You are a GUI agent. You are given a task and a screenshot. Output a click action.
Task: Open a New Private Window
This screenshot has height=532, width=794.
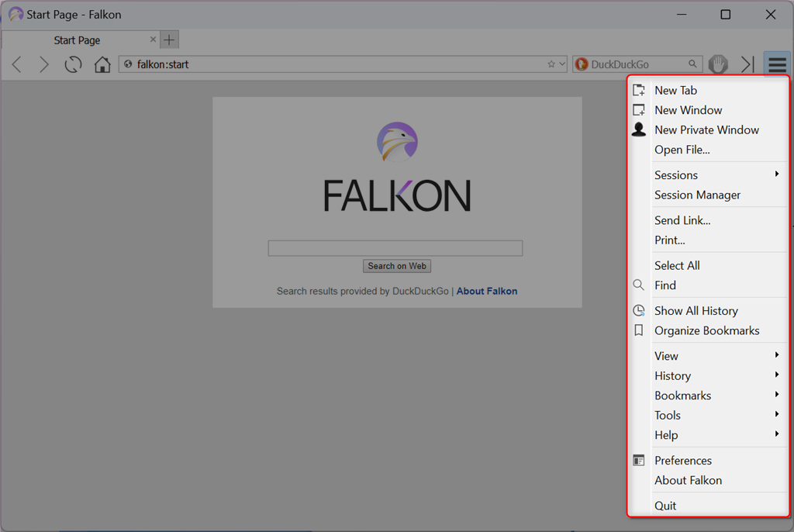pos(708,130)
